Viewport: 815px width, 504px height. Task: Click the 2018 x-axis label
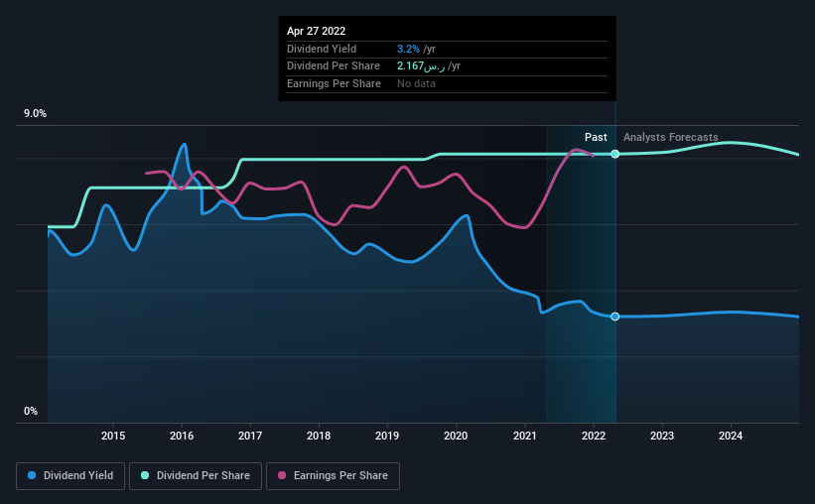(x=319, y=436)
